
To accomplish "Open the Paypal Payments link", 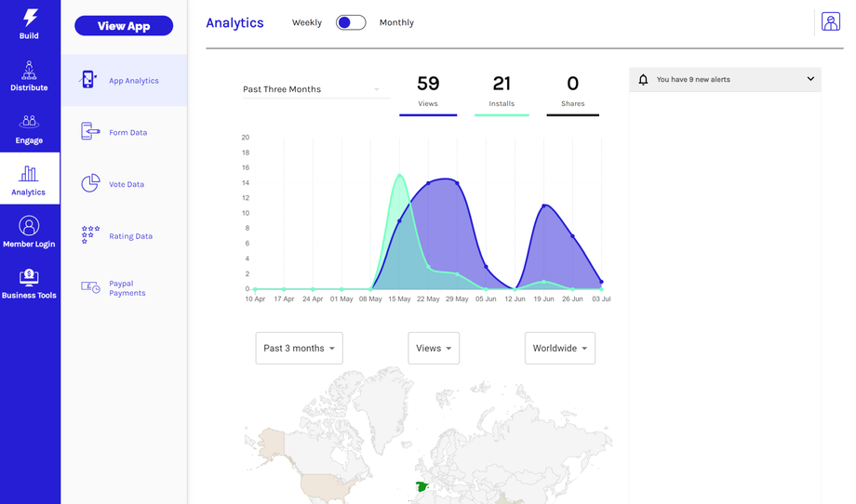I will coord(127,288).
